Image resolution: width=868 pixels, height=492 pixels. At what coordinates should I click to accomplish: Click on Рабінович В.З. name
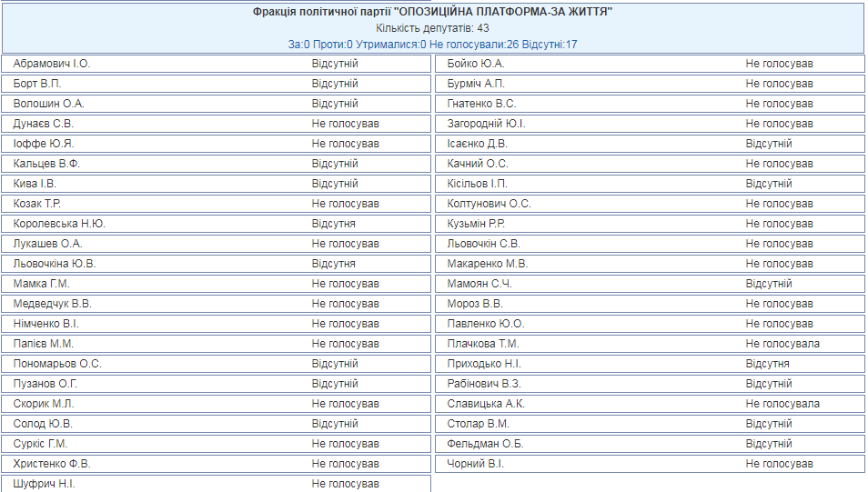484,384
